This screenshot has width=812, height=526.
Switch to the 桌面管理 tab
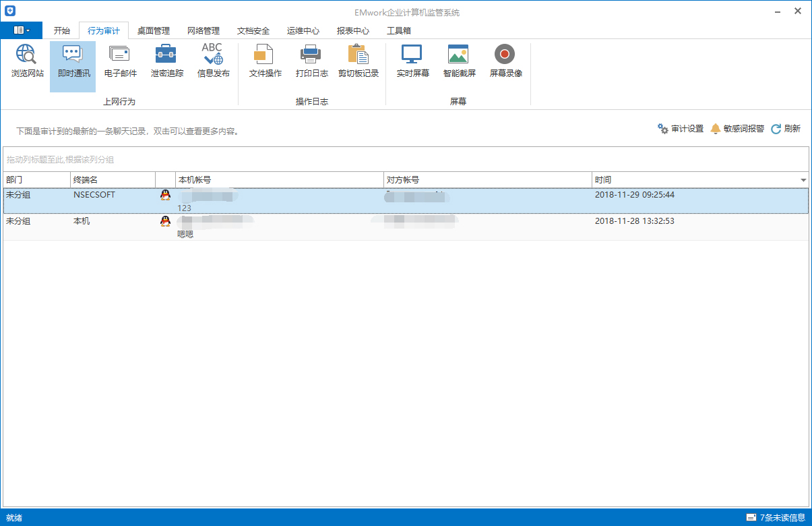coord(153,30)
